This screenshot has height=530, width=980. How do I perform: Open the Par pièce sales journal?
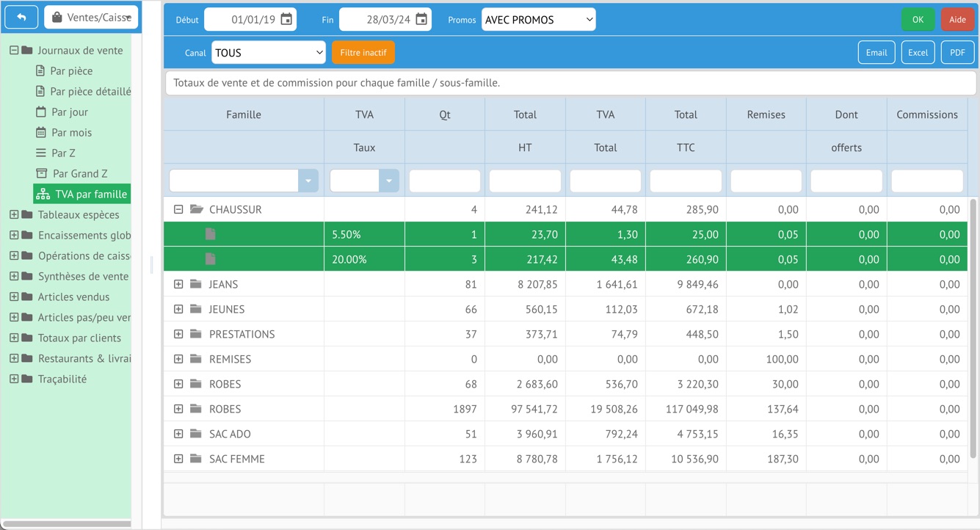tap(70, 71)
